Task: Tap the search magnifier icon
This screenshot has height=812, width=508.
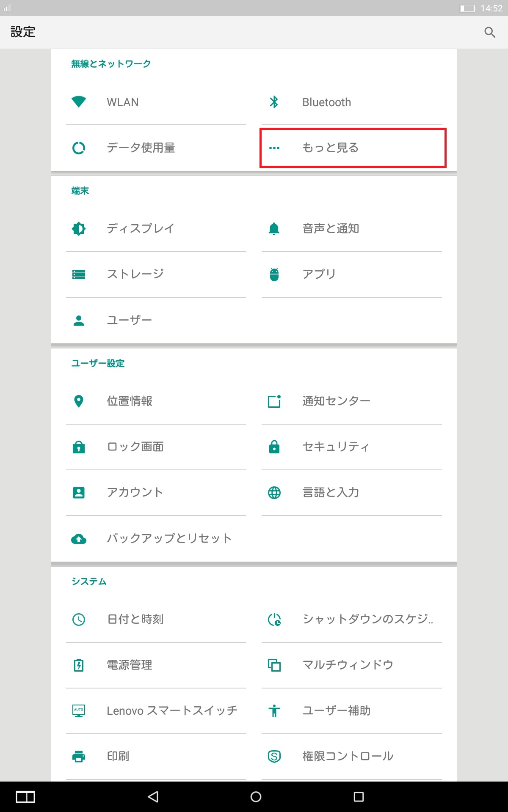Action: (x=490, y=33)
